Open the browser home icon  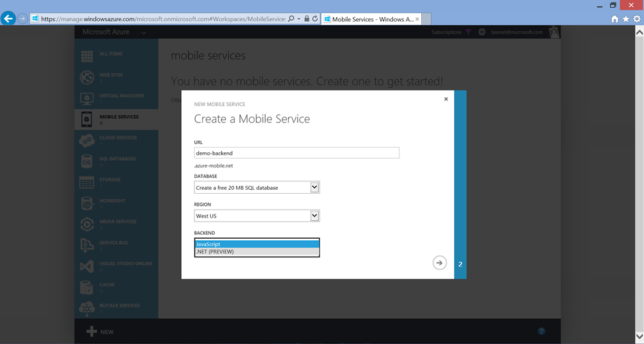click(x=614, y=19)
